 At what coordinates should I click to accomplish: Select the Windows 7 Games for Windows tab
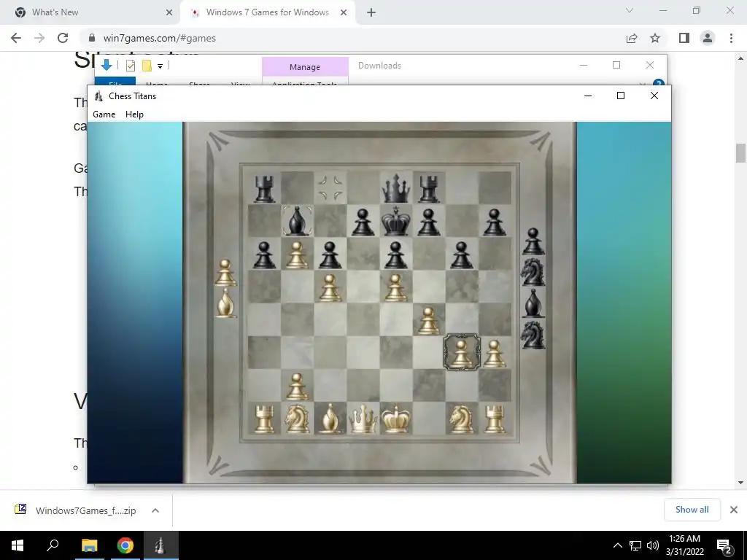[x=267, y=12]
